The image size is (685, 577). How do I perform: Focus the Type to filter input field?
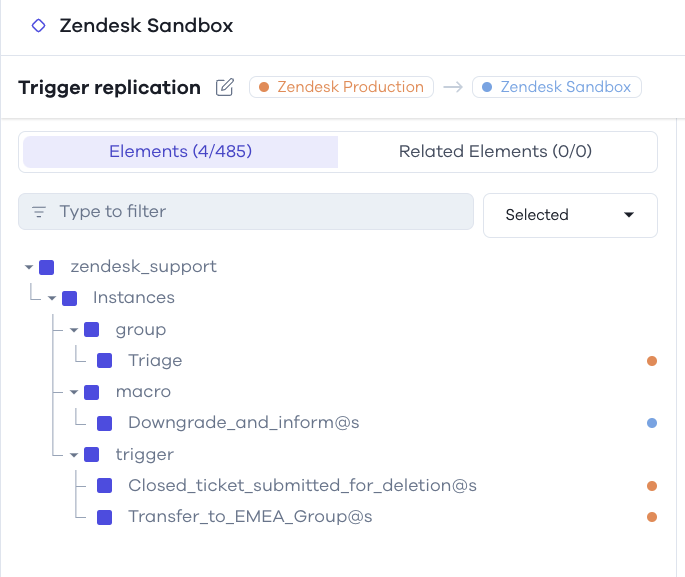tap(246, 211)
